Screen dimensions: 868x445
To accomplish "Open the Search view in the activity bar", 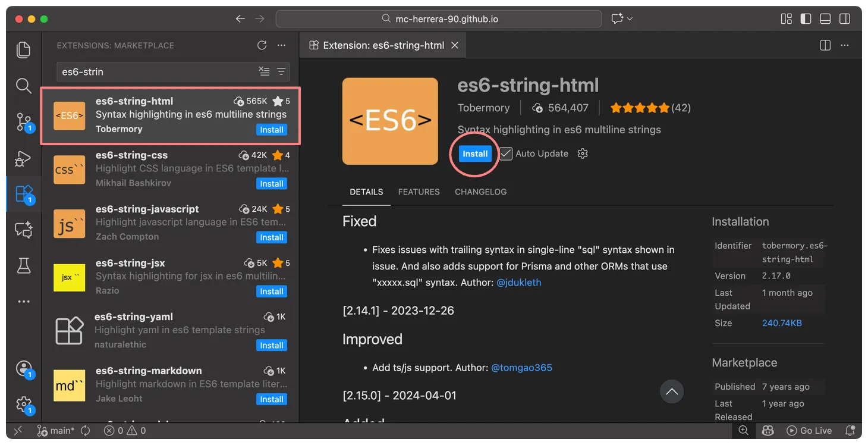I will 23,86.
